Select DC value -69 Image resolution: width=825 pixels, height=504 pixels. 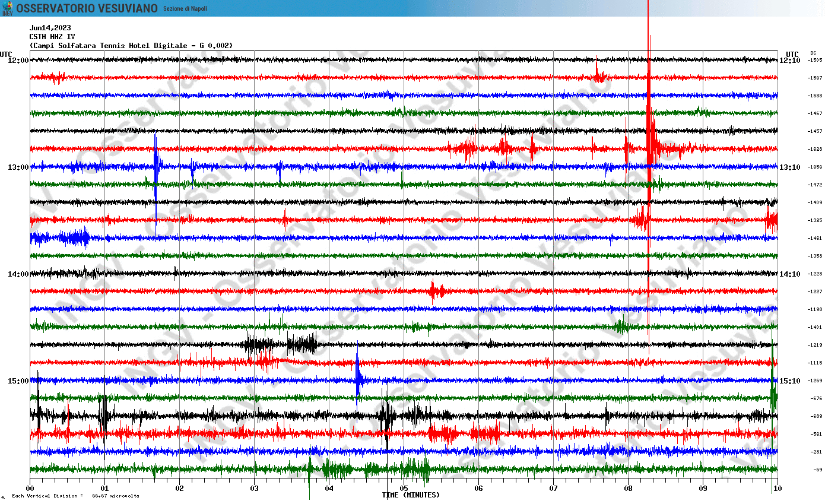(817, 470)
